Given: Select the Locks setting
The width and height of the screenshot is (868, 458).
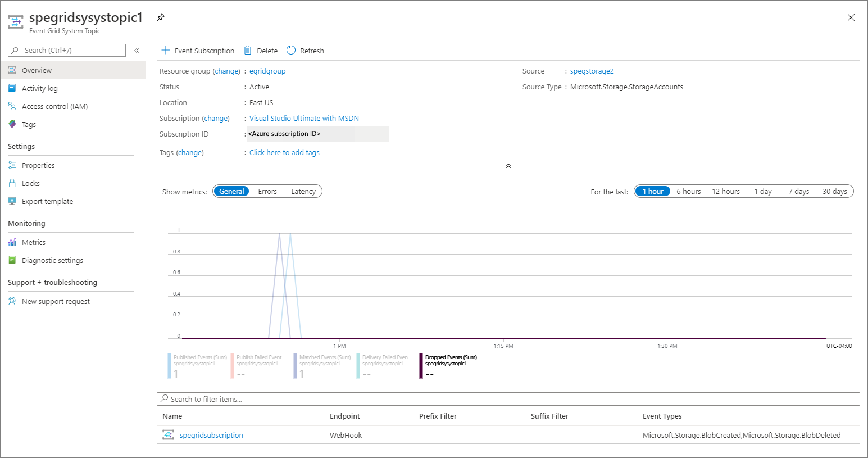Looking at the screenshot, I should coord(30,183).
